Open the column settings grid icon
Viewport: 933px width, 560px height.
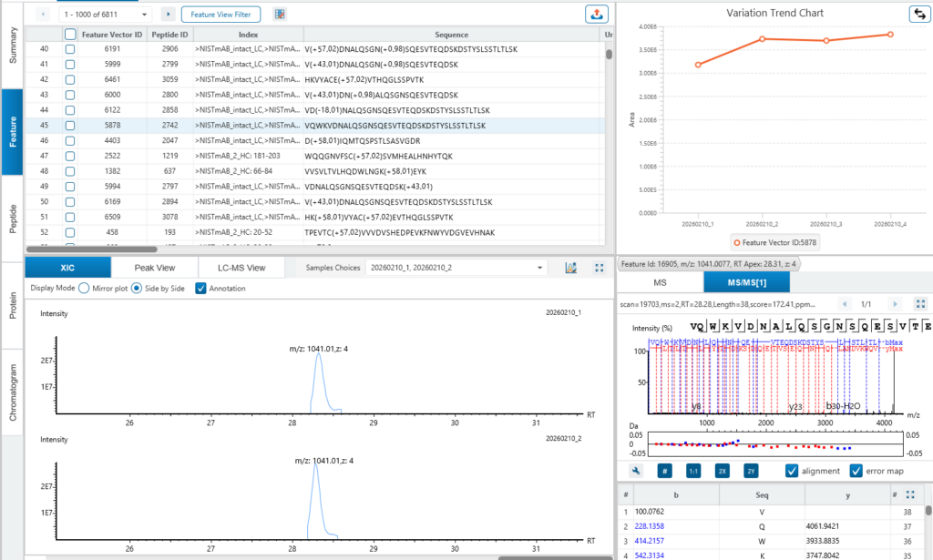[x=280, y=15]
